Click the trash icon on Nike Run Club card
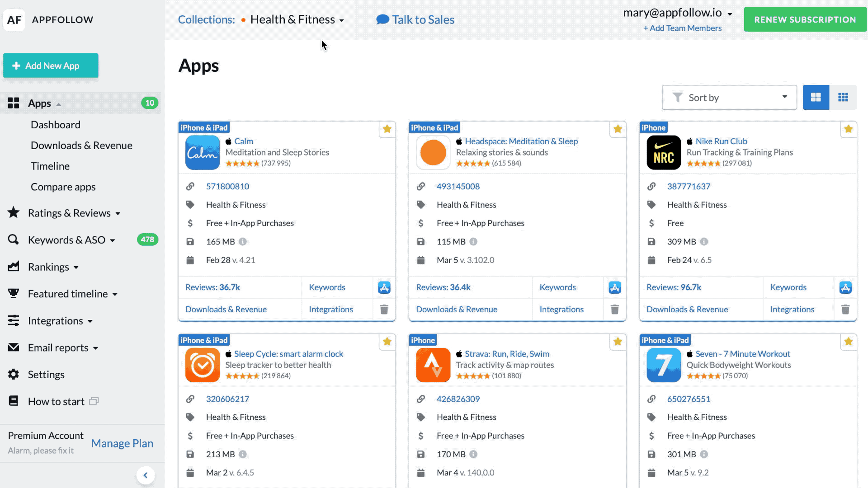Screen dimensions: 868x488 (845, 310)
